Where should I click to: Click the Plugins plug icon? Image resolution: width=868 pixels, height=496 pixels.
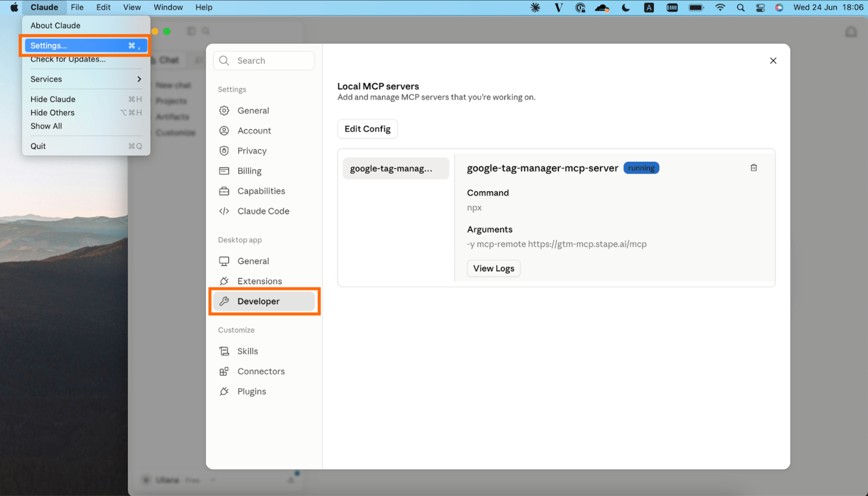click(224, 391)
